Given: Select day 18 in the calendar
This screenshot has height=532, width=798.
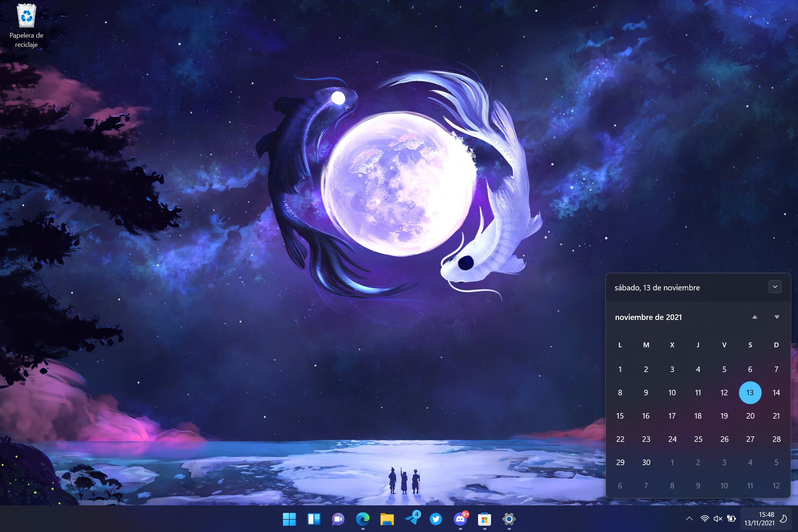Looking at the screenshot, I should tap(698, 416).
